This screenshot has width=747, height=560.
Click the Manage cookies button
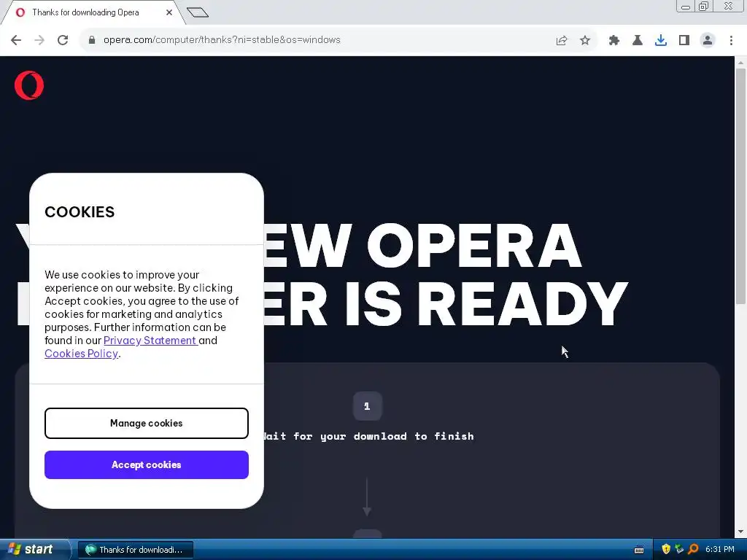[x=146, y=424]
